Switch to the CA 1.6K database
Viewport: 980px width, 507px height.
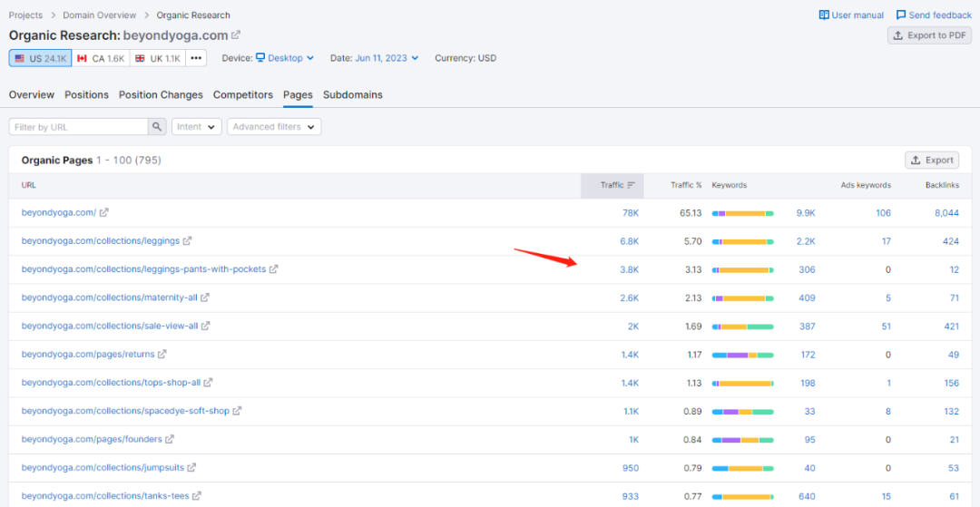tap(101, 58)
